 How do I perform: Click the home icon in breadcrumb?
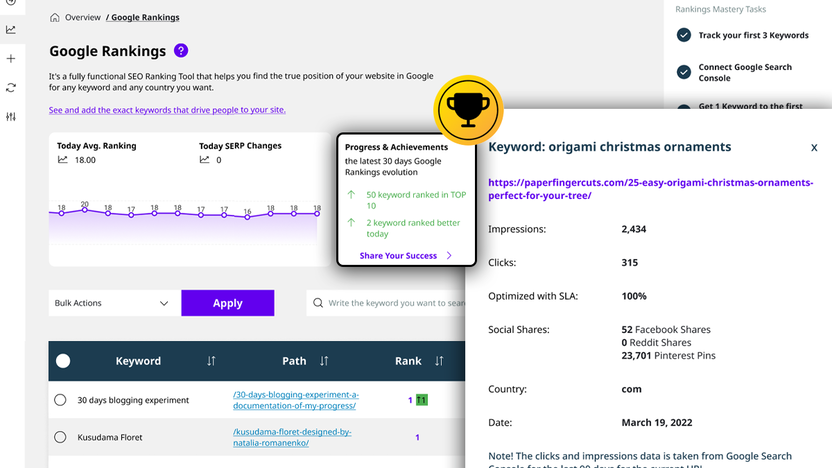(x=55, y=18)
